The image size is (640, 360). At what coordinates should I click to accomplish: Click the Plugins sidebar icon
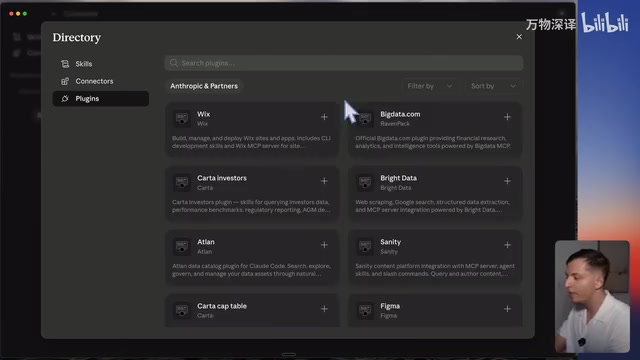pyautogui.click(x=65, y=99)
